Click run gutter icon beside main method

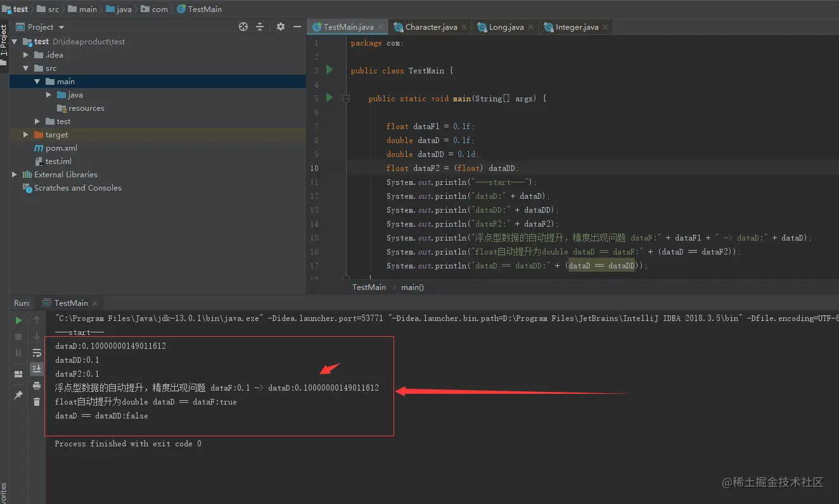pos(329,98)
